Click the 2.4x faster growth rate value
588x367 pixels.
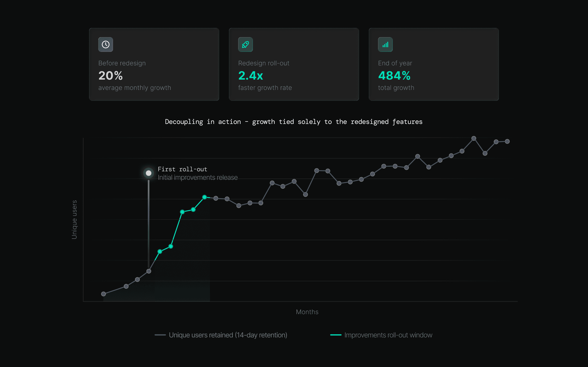pos(251,75)
